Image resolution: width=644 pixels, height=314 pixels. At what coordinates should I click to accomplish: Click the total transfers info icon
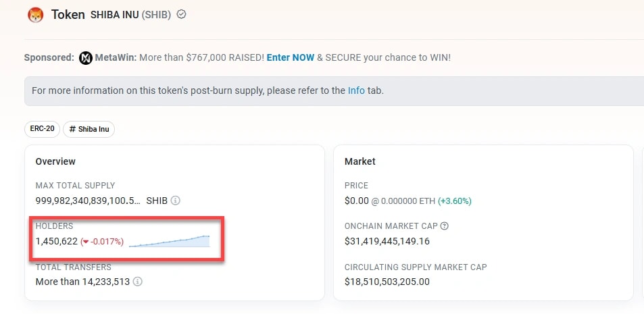pos(138,282)
